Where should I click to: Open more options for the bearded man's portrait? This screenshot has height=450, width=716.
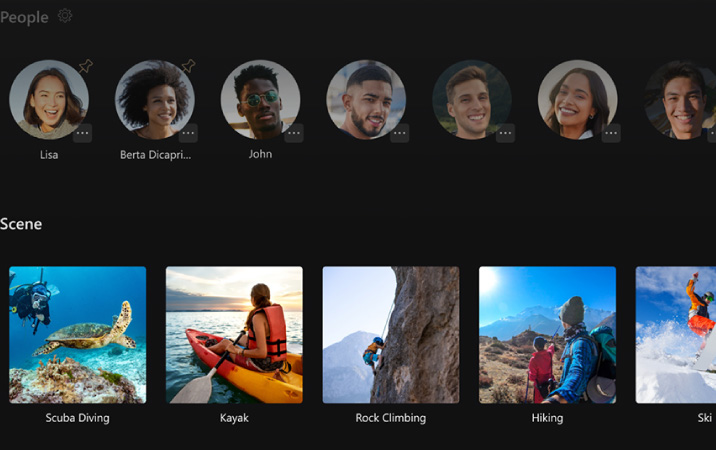pyautogui.click(x=400, y=133)
